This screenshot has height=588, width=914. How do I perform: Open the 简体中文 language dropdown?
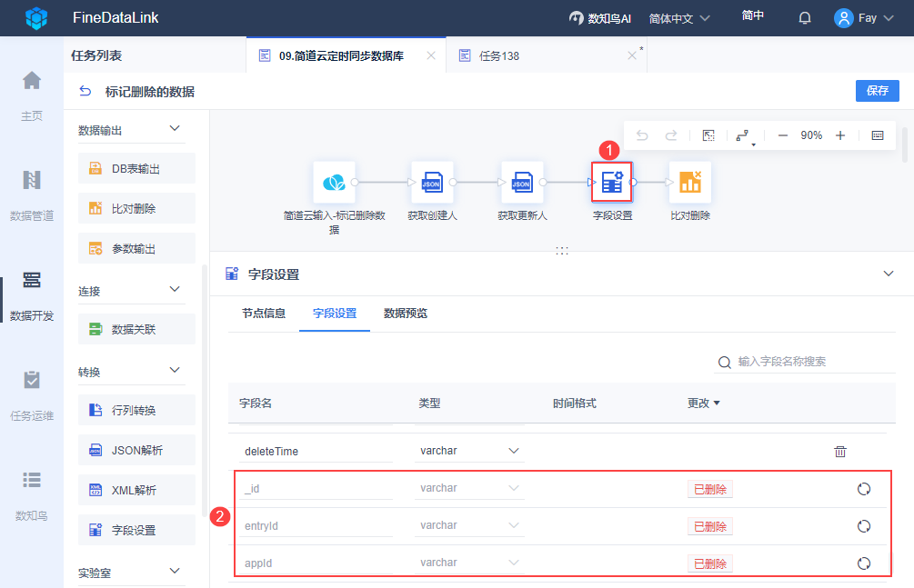coord(679,19)
